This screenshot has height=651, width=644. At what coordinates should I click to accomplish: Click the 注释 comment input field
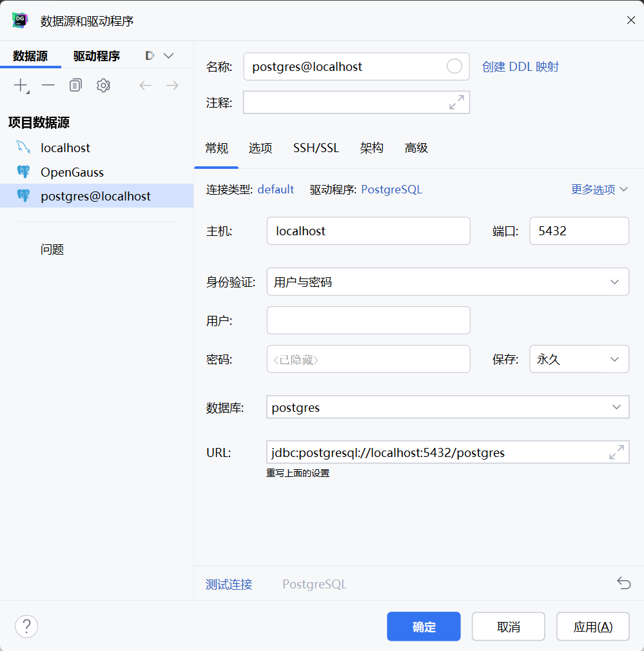point(356,102)
